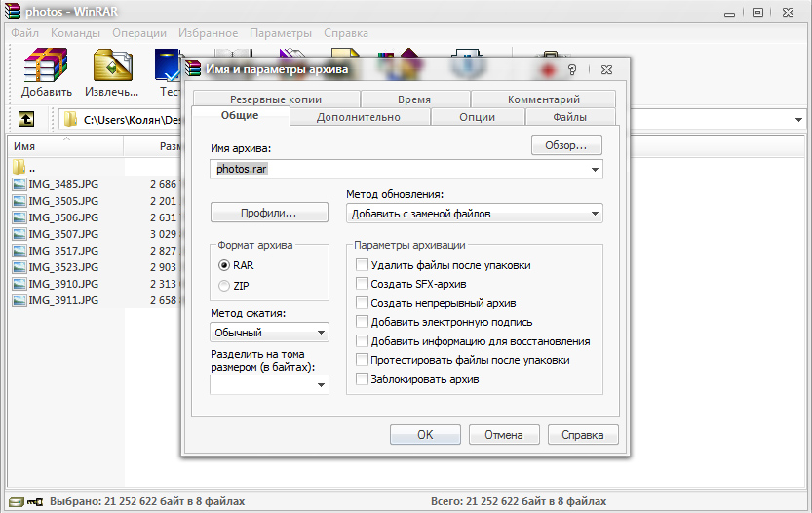Enable Создать SFX-архив checkbox

[362, 284]
